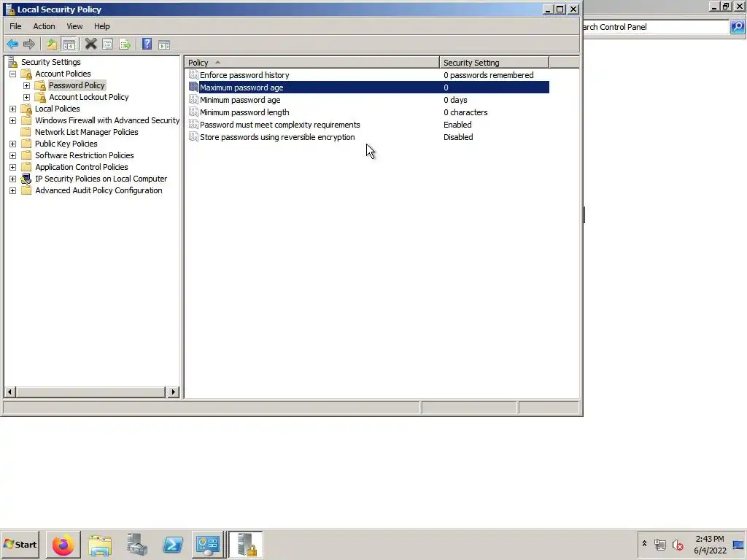Screen dimensions: 747x560
Task: Open Windows Explorer from the taskbar
Action: (x=99, y=545)
